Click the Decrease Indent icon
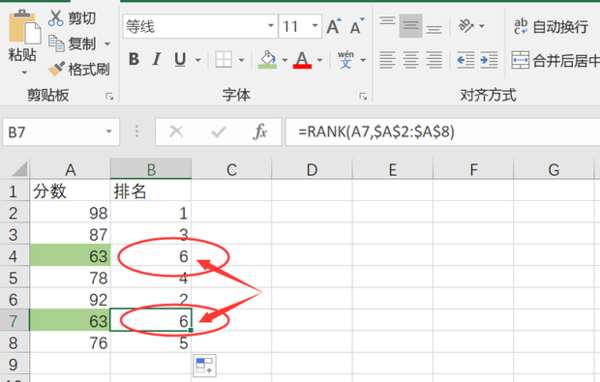The width and height of the screenshot is (600, 382). 465,60
